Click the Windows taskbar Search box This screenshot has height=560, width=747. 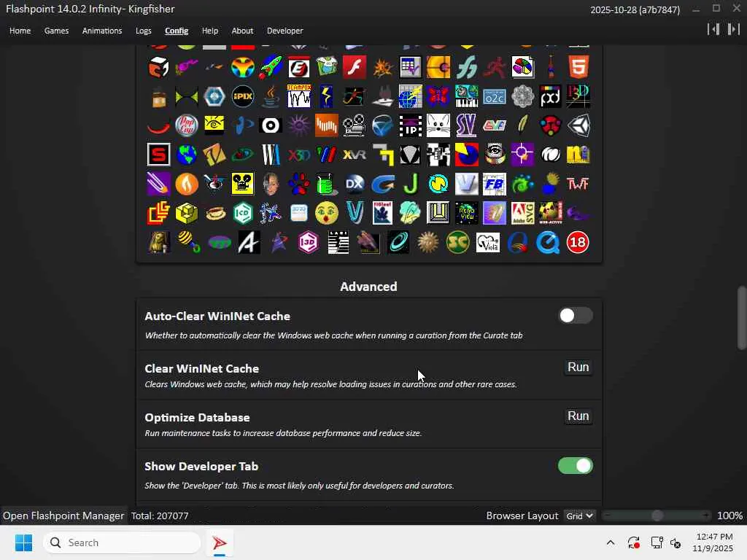pos(122,542)
